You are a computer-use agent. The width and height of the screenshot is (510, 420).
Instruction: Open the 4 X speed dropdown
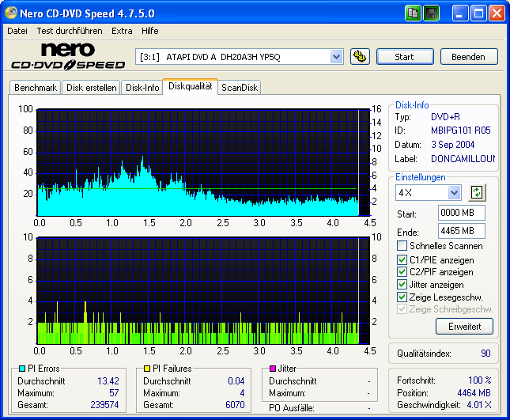pyautogui.click(x=454, y=192)
